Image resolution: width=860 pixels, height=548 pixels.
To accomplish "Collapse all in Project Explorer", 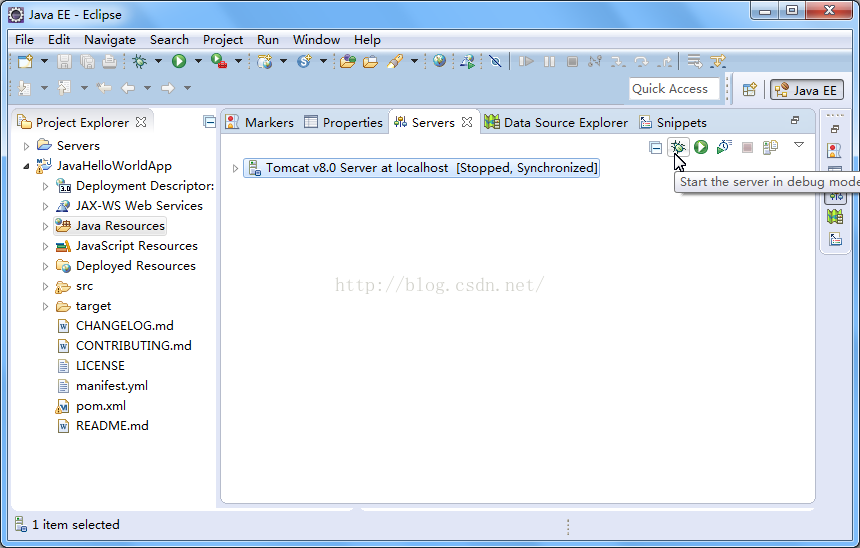I will click(210, 122).
